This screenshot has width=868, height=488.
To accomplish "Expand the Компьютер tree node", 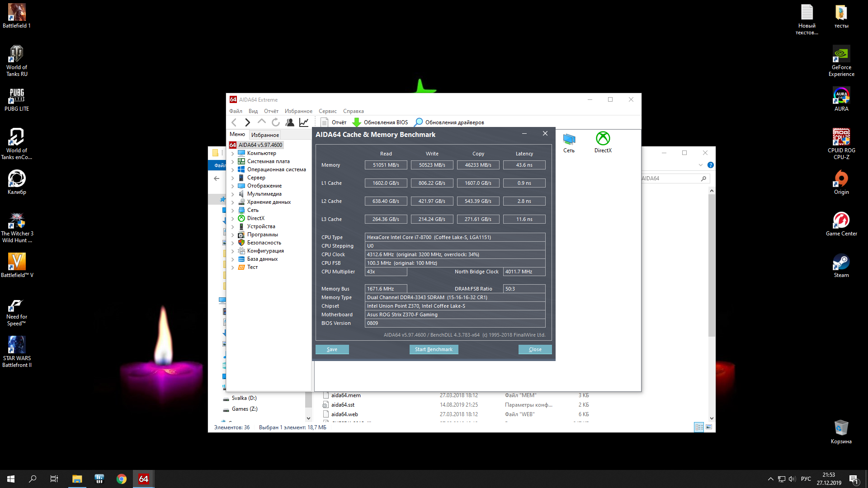I will (x=233, y=154).
